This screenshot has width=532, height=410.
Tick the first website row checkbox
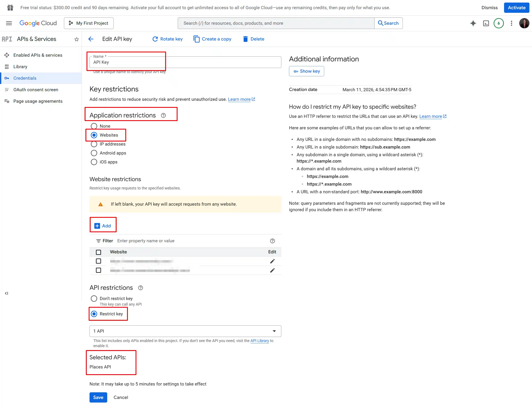(x=98, y=261)
